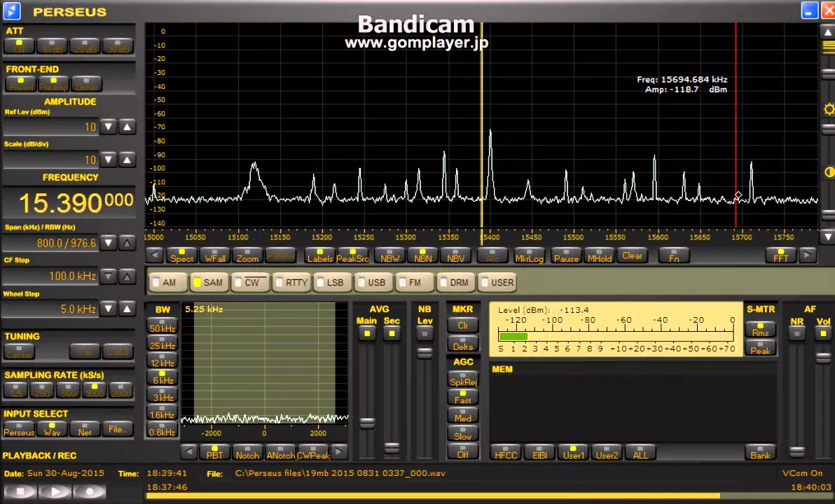835x504 pixels.
Task: Switch to Spect display
Action: coord(181,256)
